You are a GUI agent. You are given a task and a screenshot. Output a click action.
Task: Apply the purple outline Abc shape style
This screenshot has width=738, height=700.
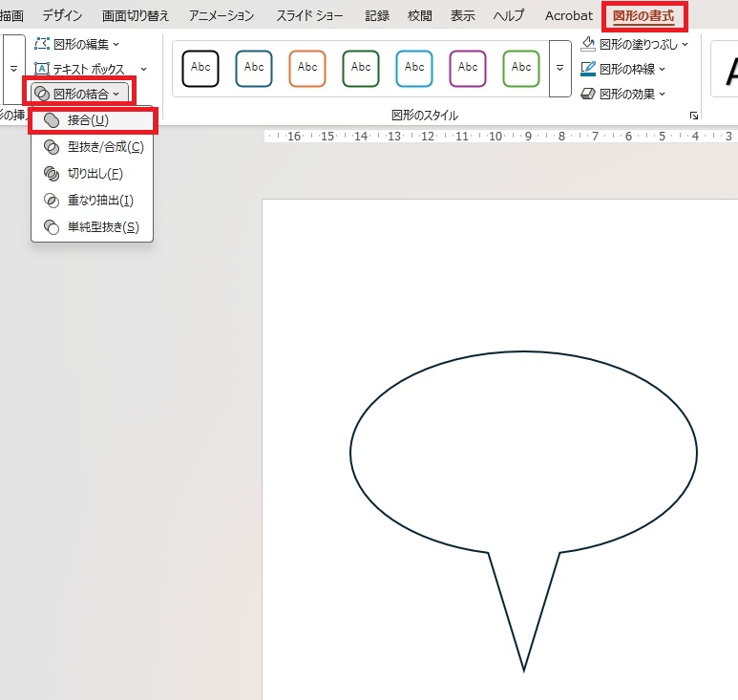tap(468, 69)
